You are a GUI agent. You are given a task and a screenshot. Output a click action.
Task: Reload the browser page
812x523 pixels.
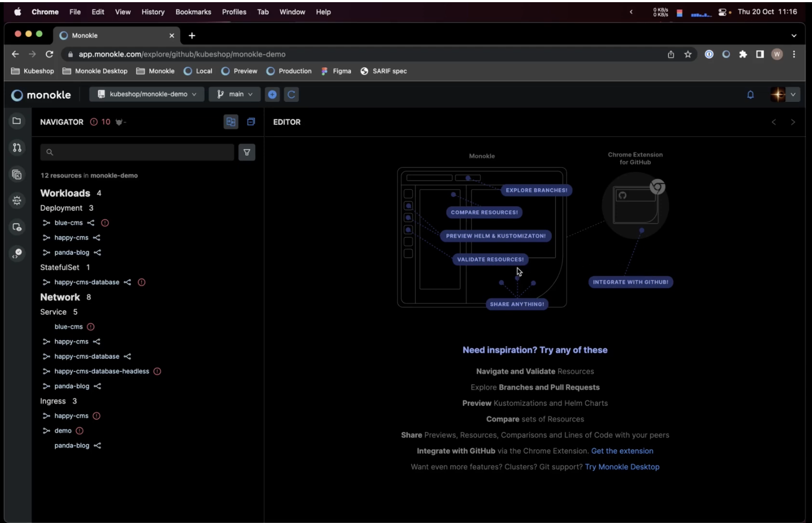[49, 54]
